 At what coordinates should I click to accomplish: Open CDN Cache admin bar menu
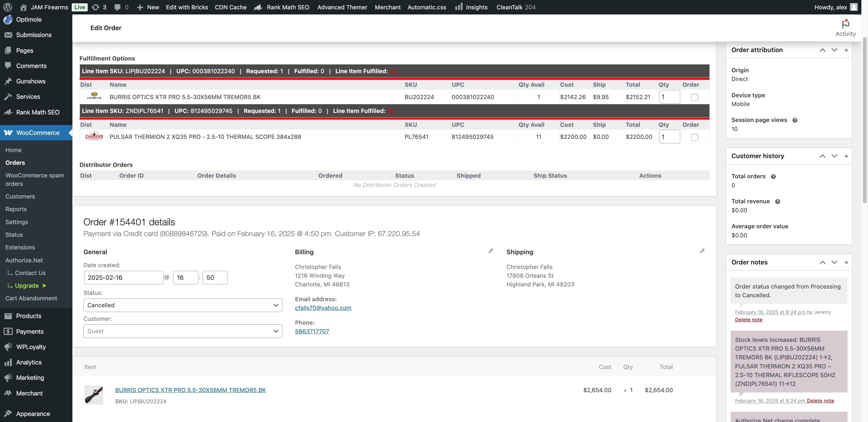[x=231, y=7]
